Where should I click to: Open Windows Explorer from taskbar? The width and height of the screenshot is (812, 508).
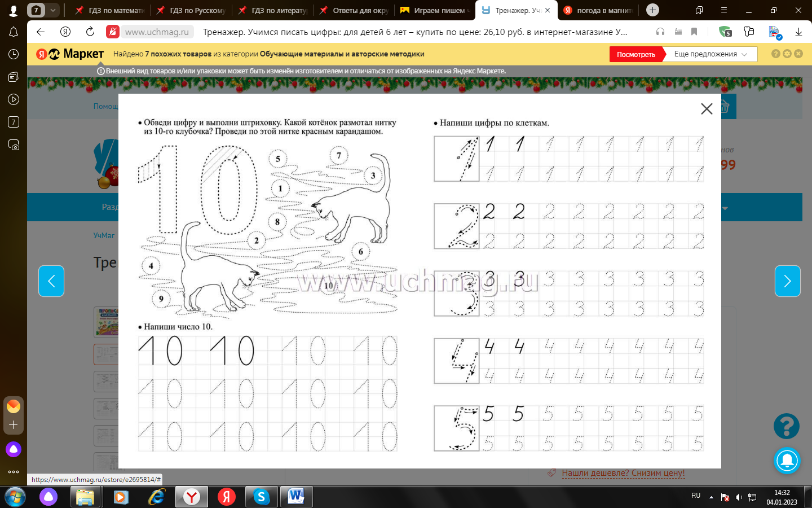pos(85,497)
